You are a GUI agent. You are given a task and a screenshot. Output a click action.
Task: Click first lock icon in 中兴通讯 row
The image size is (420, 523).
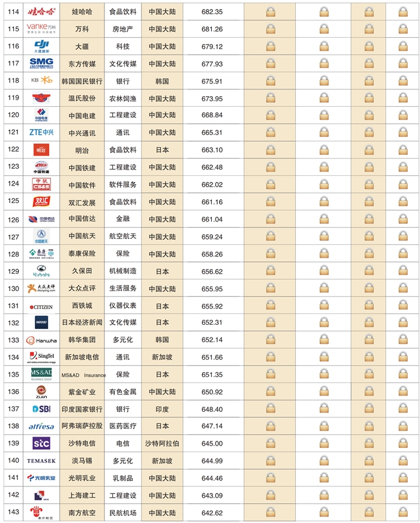271,133
